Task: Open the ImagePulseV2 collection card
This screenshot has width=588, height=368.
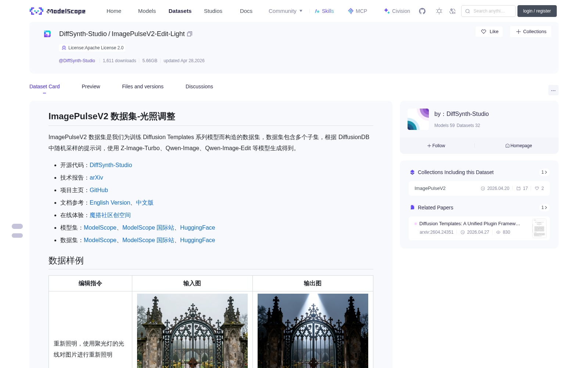Action: [479, 188]
